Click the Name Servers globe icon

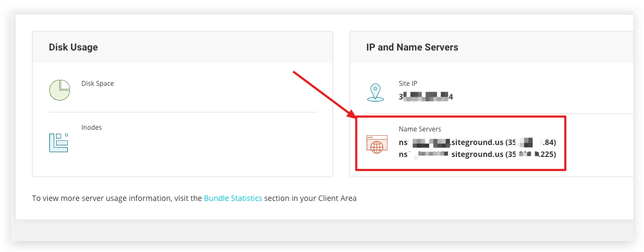[377, 144]
